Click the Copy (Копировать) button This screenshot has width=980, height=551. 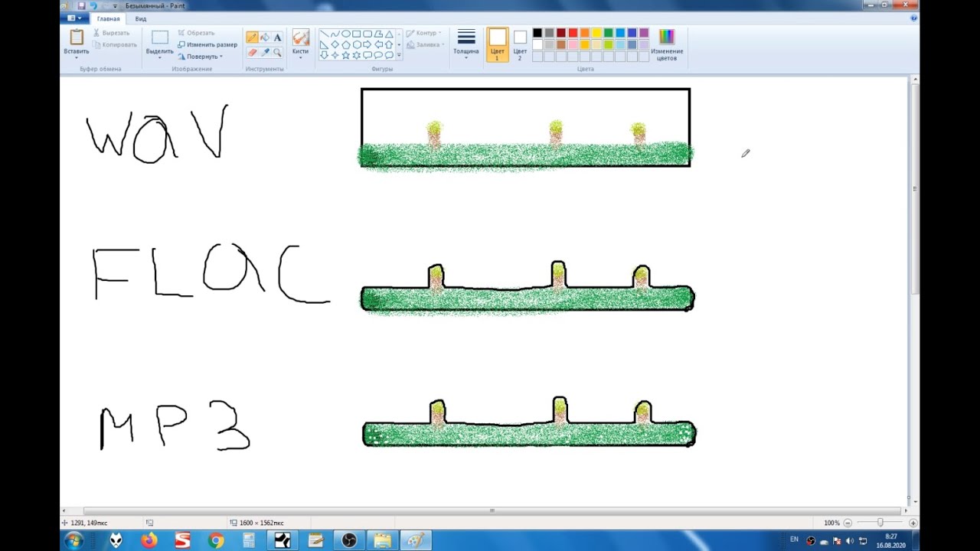click(x=114, y=44)
